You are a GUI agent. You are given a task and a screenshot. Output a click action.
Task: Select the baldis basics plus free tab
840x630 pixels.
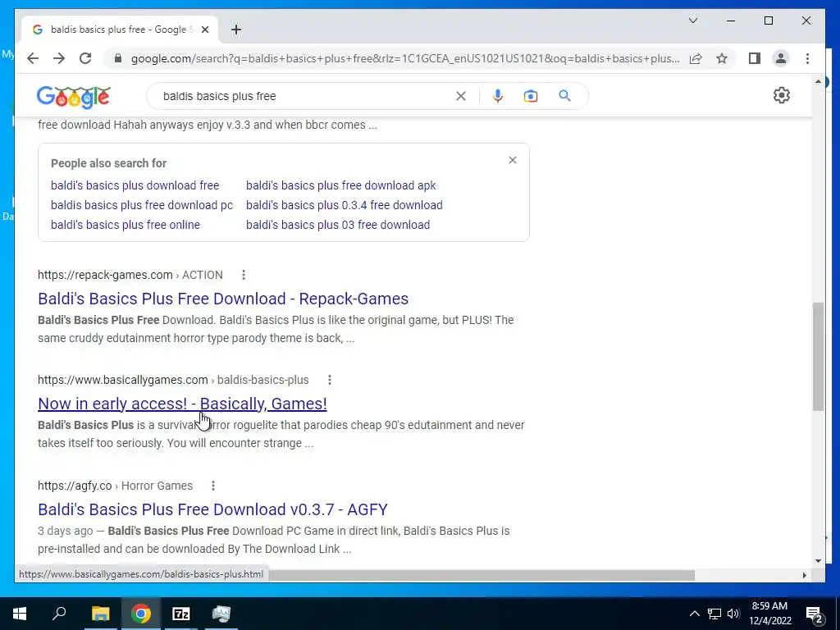pyautogui.click(x=119, y=30)
